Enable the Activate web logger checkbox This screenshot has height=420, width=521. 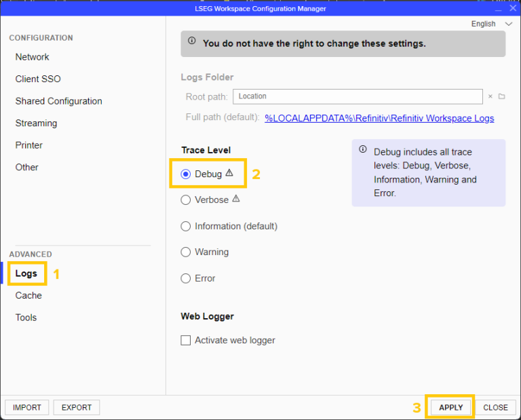pos(186,341)
